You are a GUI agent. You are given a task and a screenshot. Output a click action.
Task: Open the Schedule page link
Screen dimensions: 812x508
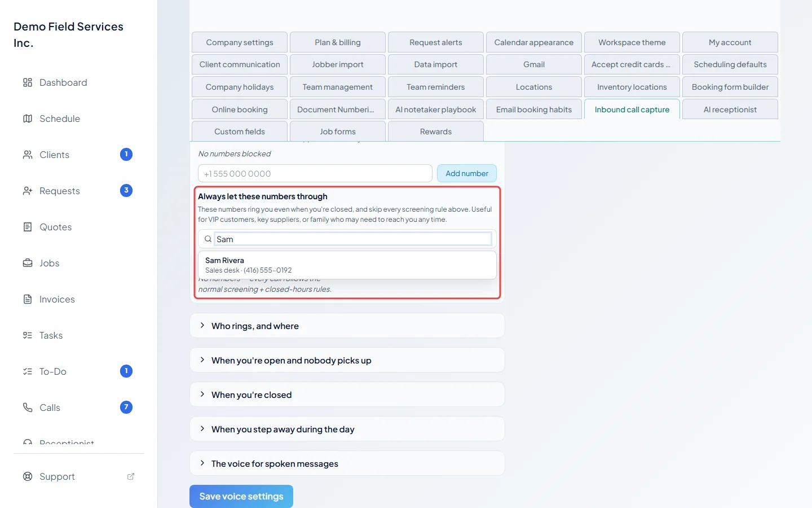tap(79, 119)
